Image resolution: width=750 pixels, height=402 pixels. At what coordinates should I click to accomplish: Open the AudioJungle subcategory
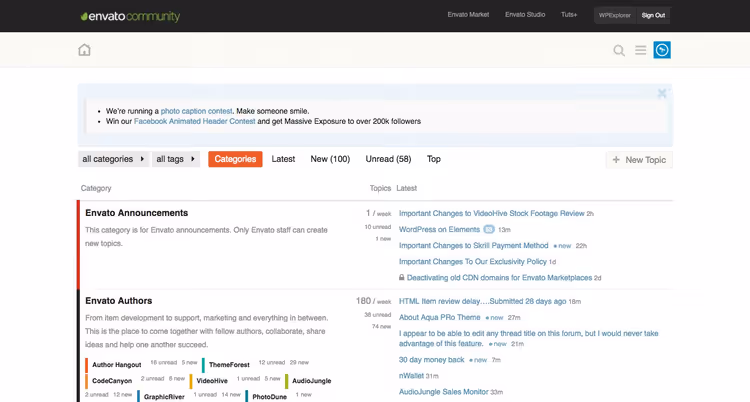point(311,381)
